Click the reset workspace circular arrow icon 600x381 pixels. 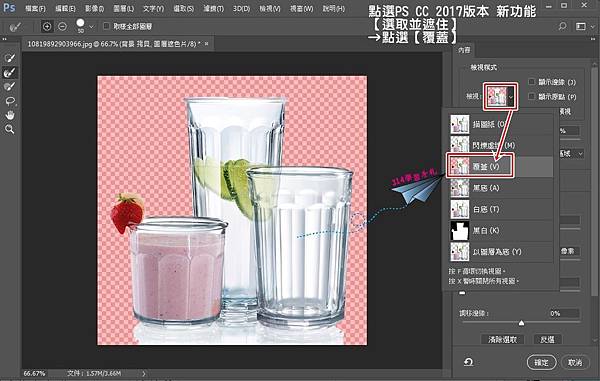coord(468,361)
